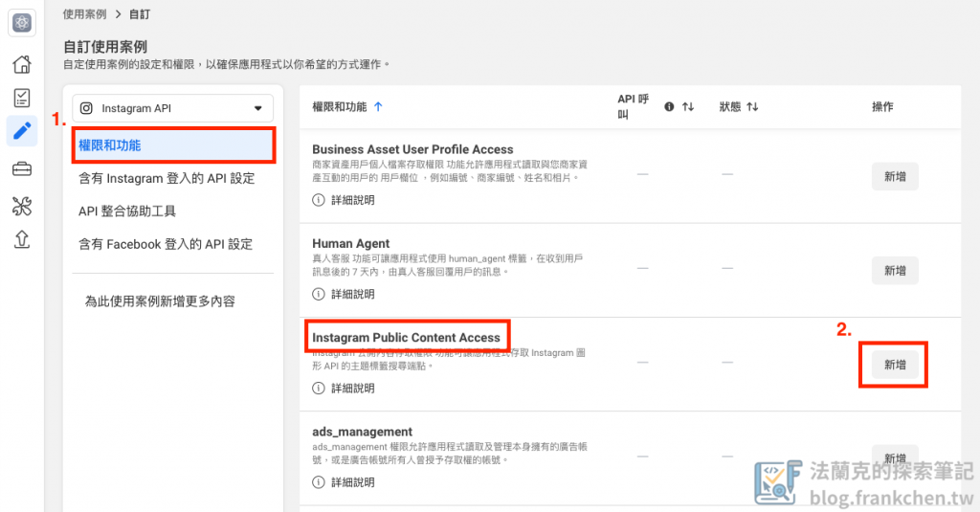The image size is (980, 512).
Task: Click 新增 for Instagram Public Content Access
Action: tap(895, 365)
